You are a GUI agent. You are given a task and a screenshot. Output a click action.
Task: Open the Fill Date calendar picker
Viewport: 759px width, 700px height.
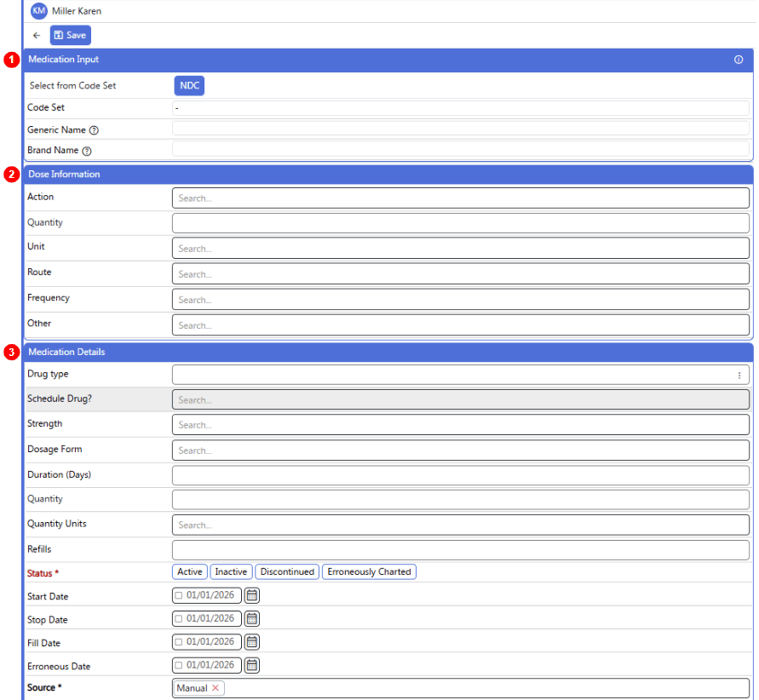click(251, 642)
